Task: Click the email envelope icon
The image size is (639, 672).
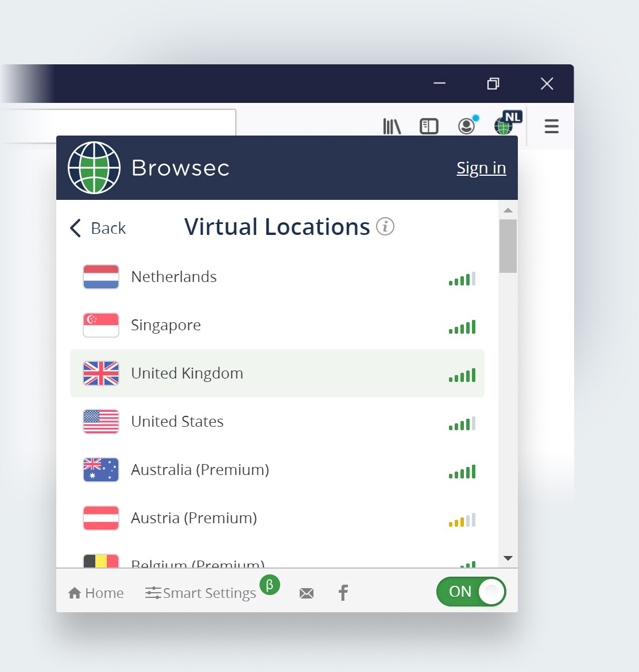Action: [x=307, y=593]
